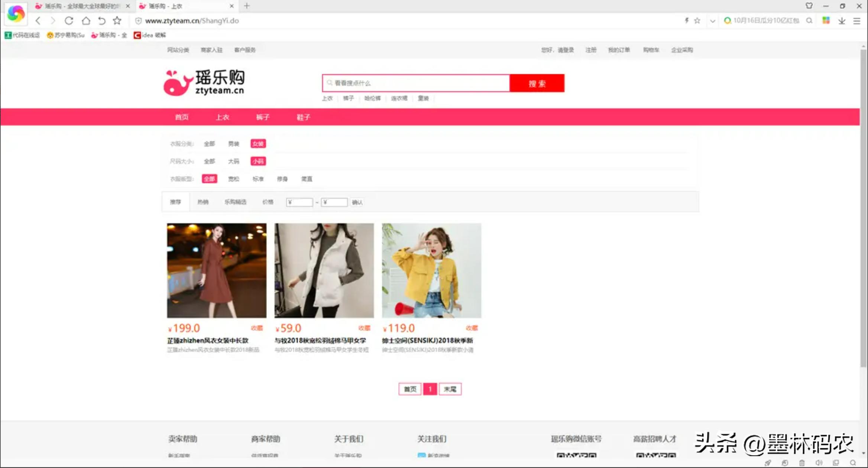This screenshot has height=468, width=868.
Task: Select 裤子 in the pink navigation bar
Action: (x=262, y=117)
